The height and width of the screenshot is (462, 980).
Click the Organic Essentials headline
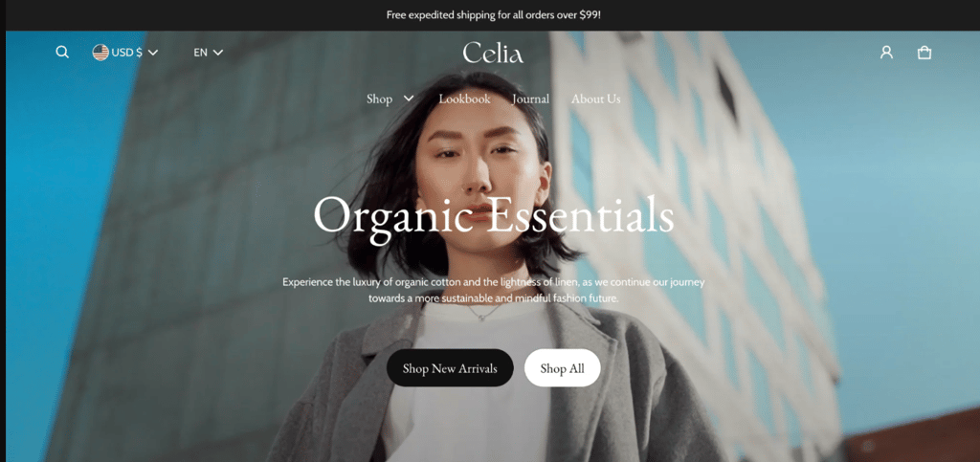[x=493, y=215]
